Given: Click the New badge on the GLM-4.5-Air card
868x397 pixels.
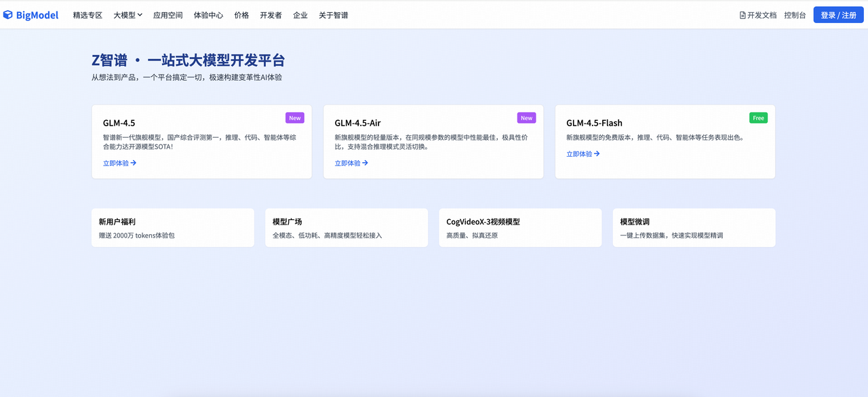Looking at the screenshot, I should coord(527,118).
